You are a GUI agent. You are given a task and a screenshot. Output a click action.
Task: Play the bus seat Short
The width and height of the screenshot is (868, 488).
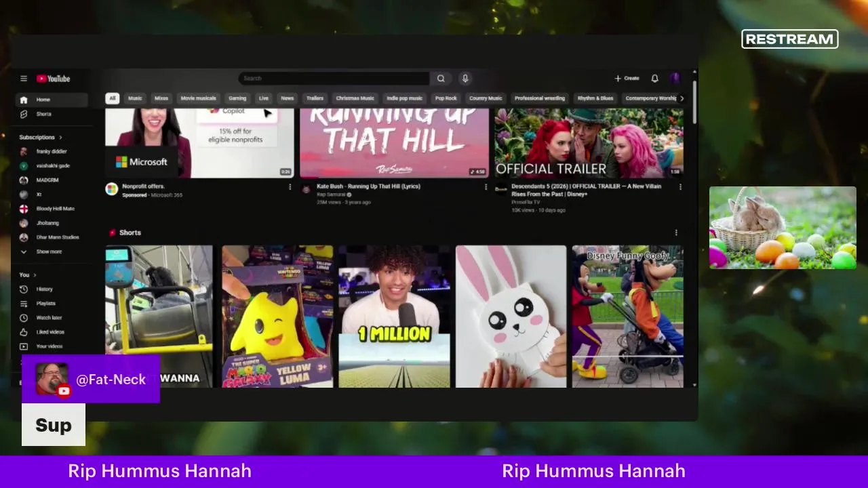tap(159, 317)
